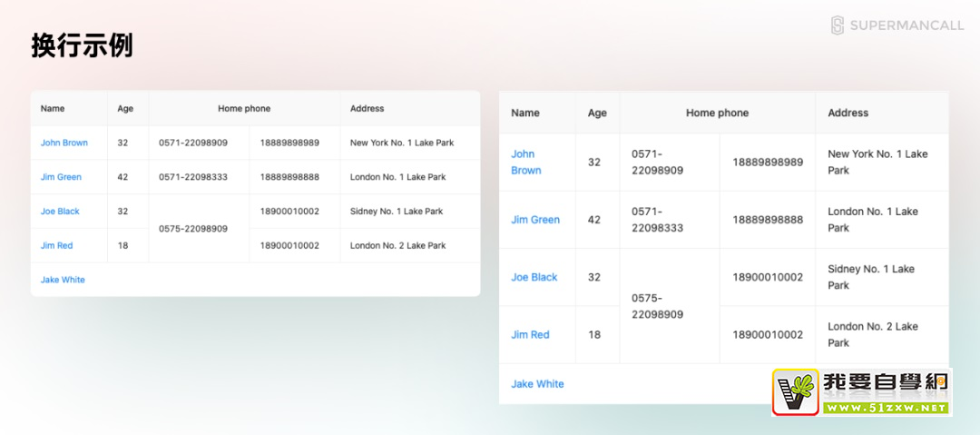The height and width of the screenshot is (435, 980).
Task: Click the Name column header in right table
Action: (525, 113)
